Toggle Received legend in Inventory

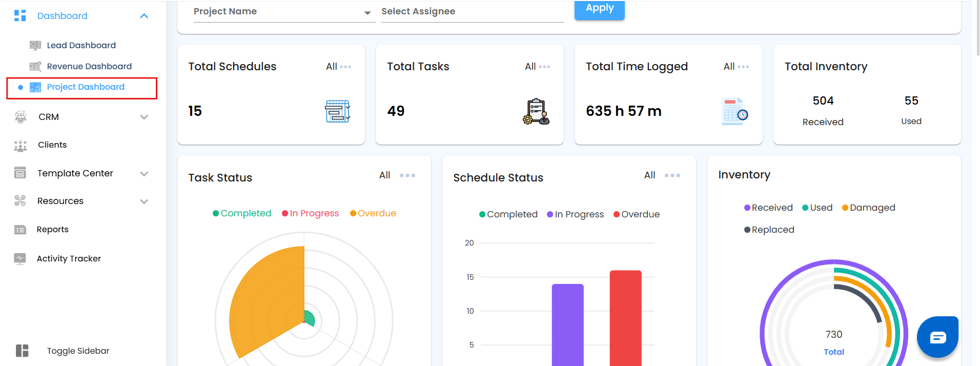point(768,208)
